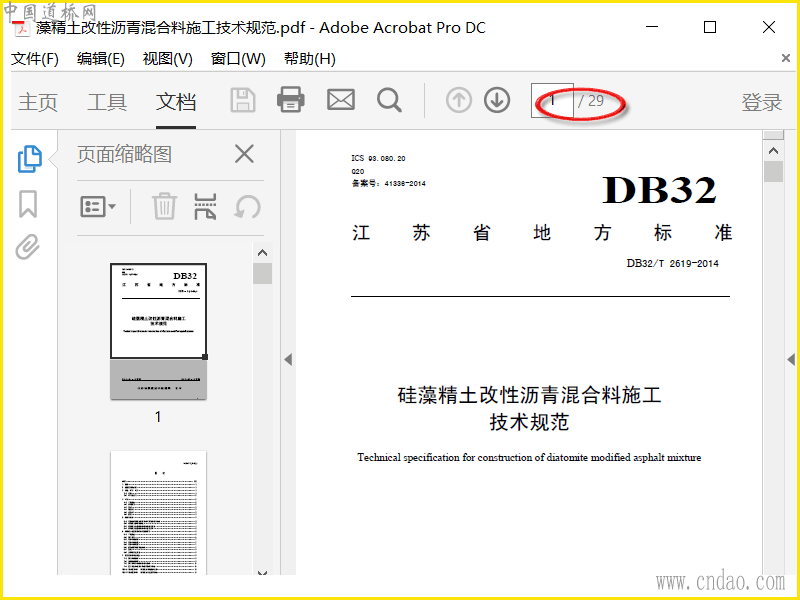Click the save file floppy icon
800x600 pixels.
click(x=243, y=100)
